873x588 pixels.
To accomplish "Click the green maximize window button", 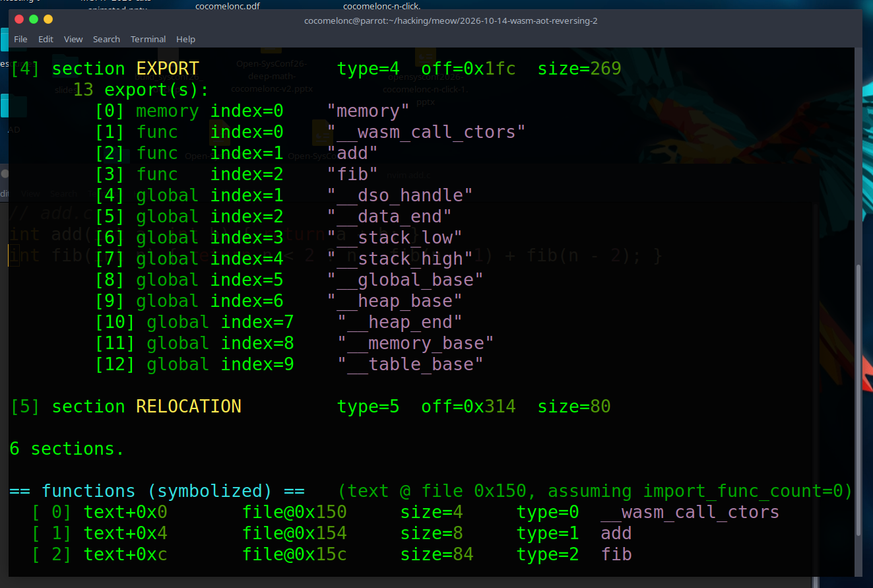I will tap(33, 20).
